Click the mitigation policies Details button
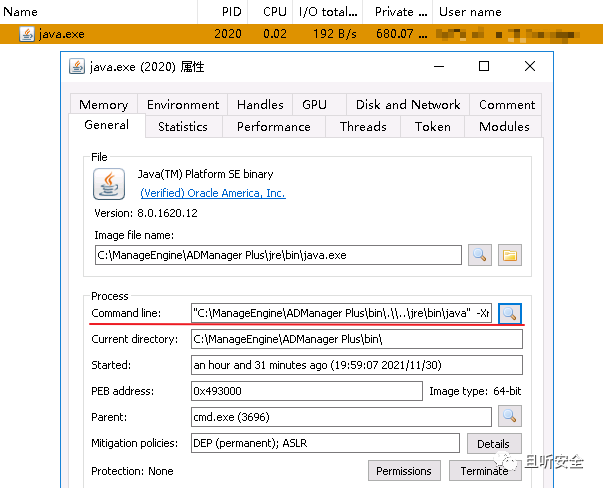The width and height of the screenshot is (603, 488). [x=494, y=444]
